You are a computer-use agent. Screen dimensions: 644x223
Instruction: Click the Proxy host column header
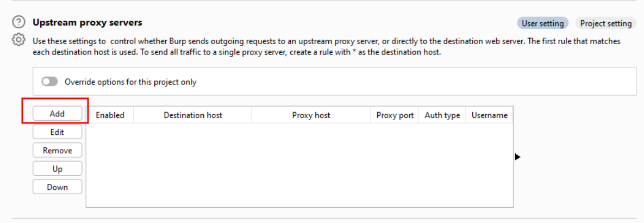pyautogui.click(x=311, y=115)
